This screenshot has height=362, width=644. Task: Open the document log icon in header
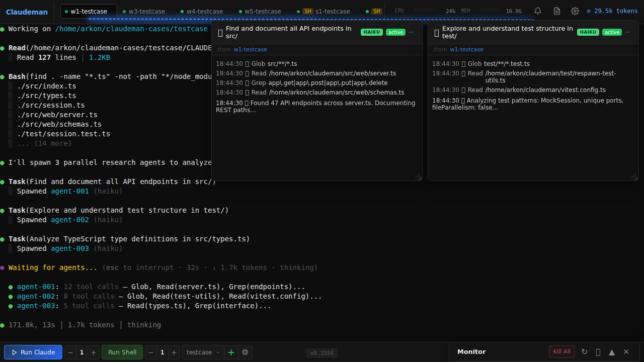pos(556,11)
